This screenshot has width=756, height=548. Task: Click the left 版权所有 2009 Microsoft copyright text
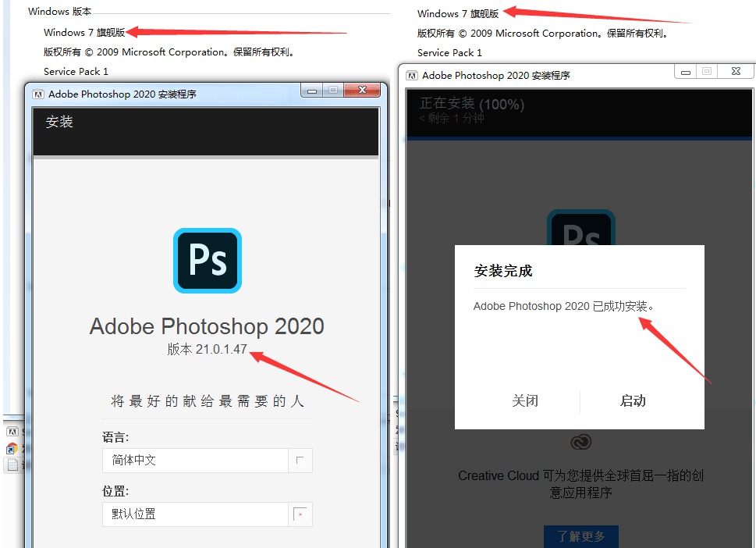point(169,52)
